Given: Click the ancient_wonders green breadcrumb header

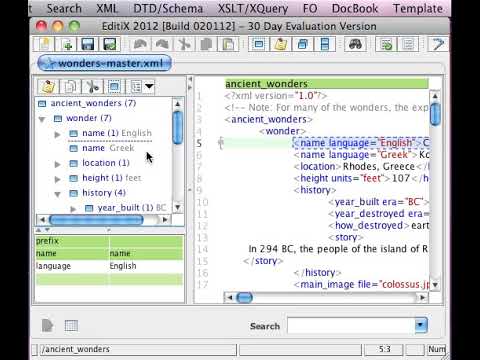Looking at the screenshot, I should pos(327,84).
